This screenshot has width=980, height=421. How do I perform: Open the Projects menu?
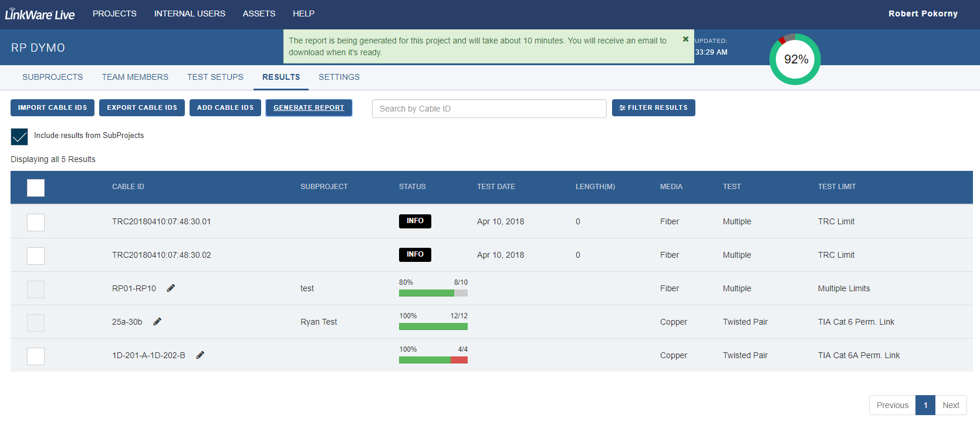114,14
